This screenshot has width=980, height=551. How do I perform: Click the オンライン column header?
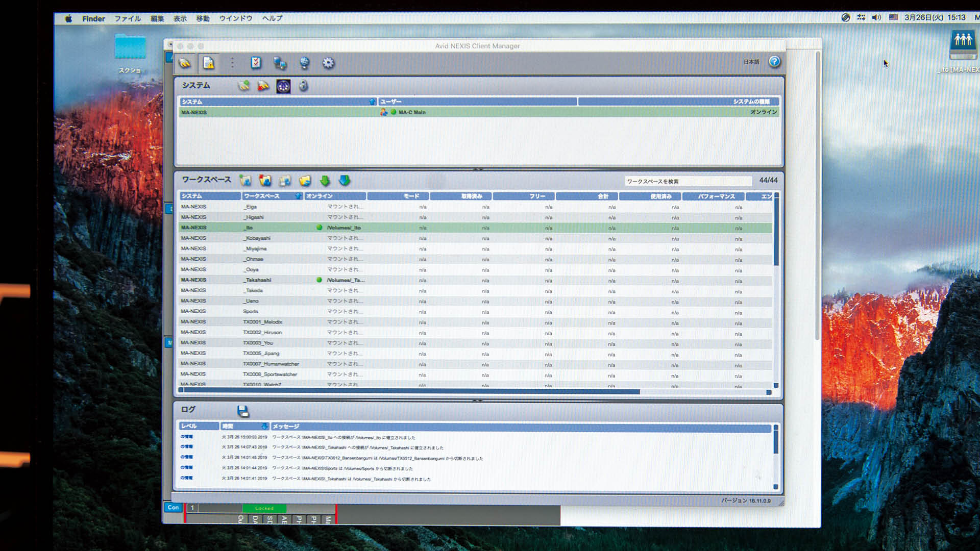335,196
